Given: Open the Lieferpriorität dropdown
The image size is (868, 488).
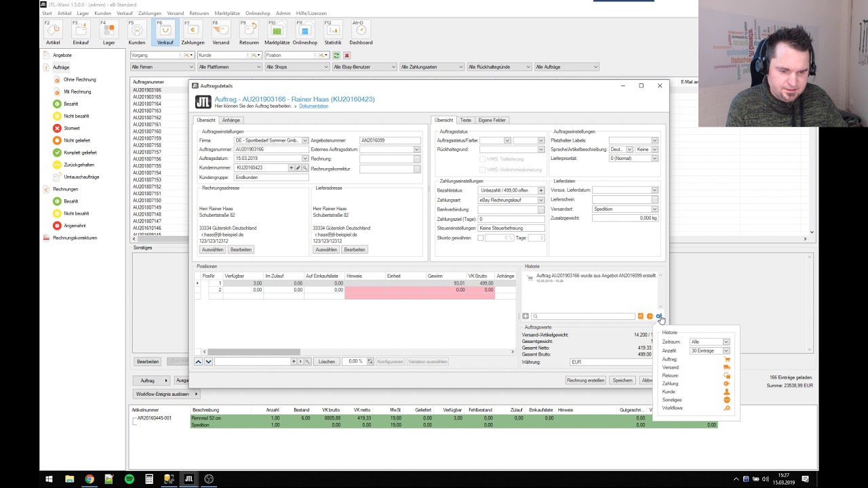Looking at the screenshot, I should point(654,159).
